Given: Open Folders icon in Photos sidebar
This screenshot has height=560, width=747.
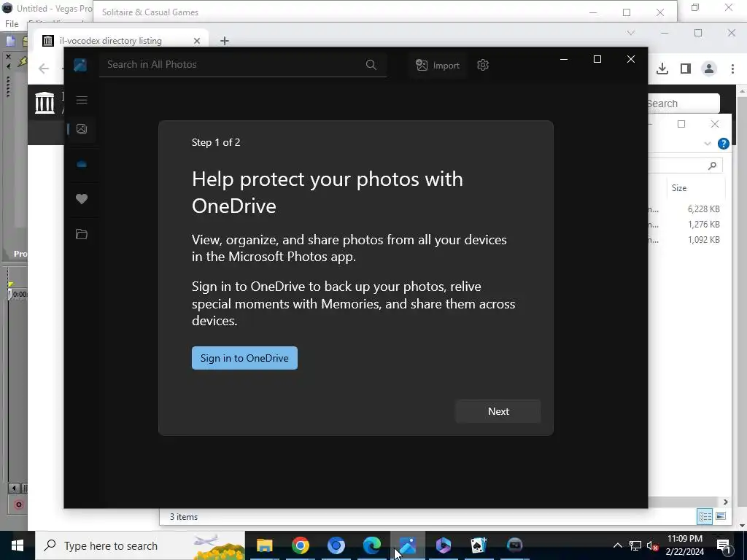Looking at the screenshot, I should (82, 234).
